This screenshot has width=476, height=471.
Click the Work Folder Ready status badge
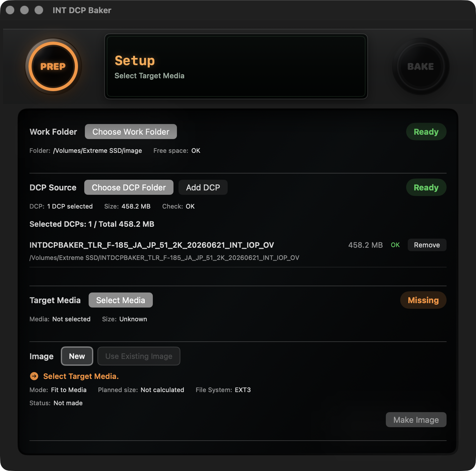426,132
